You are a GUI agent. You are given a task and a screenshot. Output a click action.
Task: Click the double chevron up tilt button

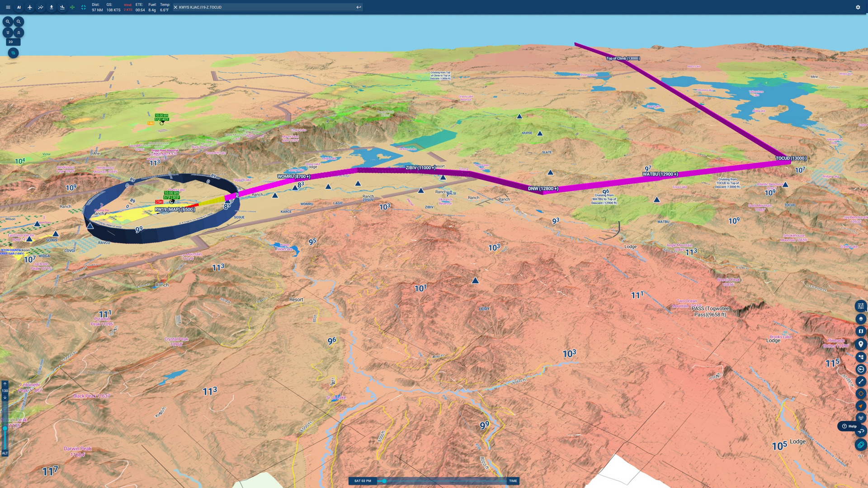tap(19, 33)
